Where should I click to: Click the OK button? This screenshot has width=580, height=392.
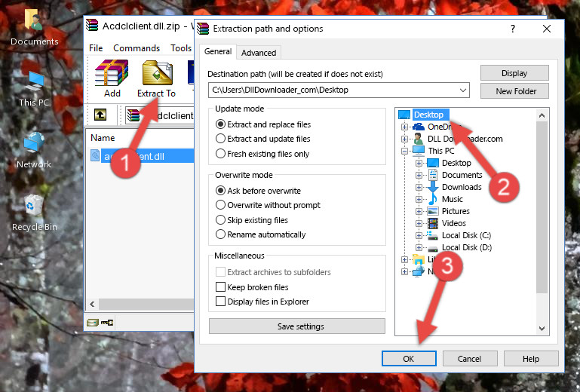click(x=409, y=359)
